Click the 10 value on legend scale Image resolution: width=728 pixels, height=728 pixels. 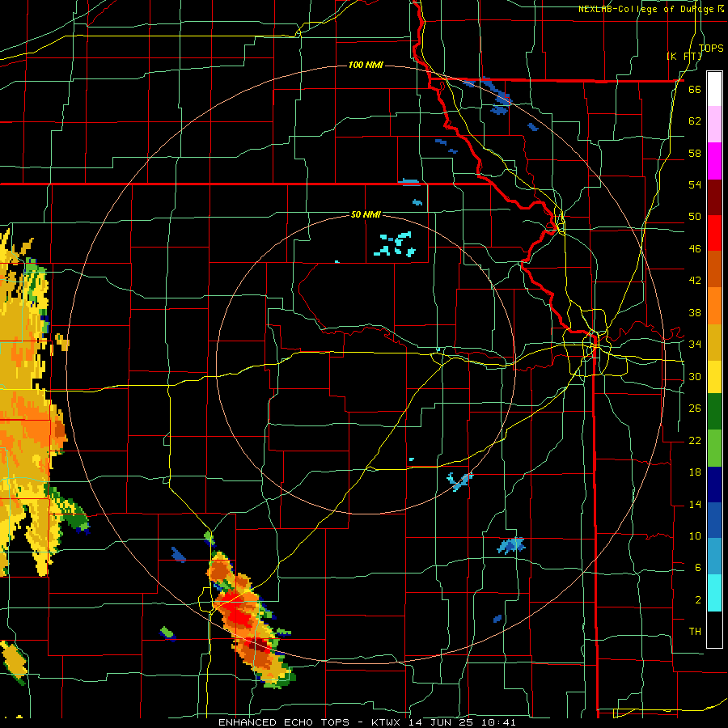(x=695, y=535)
